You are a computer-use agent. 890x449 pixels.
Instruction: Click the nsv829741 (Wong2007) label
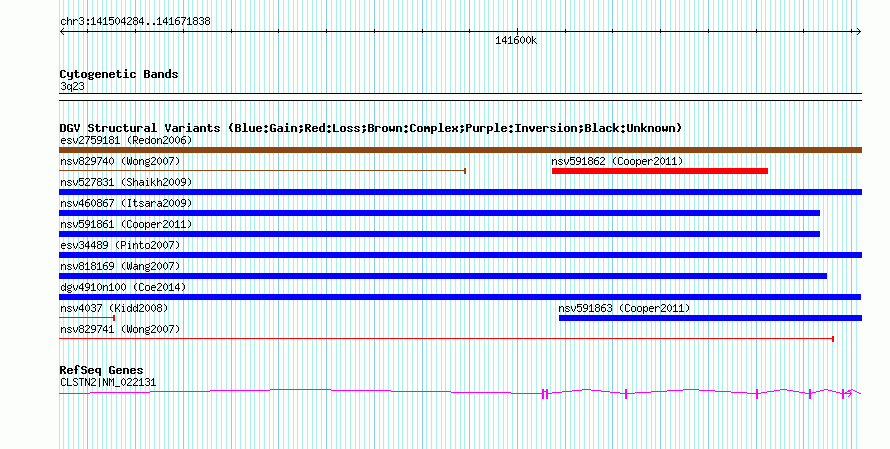tap(120, 329)
